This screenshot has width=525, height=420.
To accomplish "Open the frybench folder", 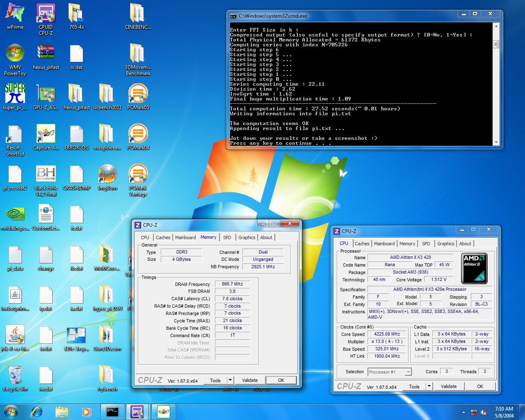I will [107, 378].
